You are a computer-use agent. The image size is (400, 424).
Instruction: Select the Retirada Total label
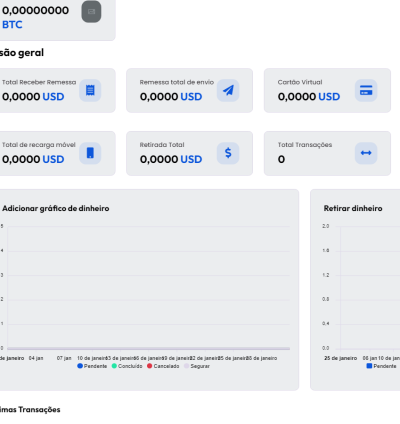pos(162,145)
